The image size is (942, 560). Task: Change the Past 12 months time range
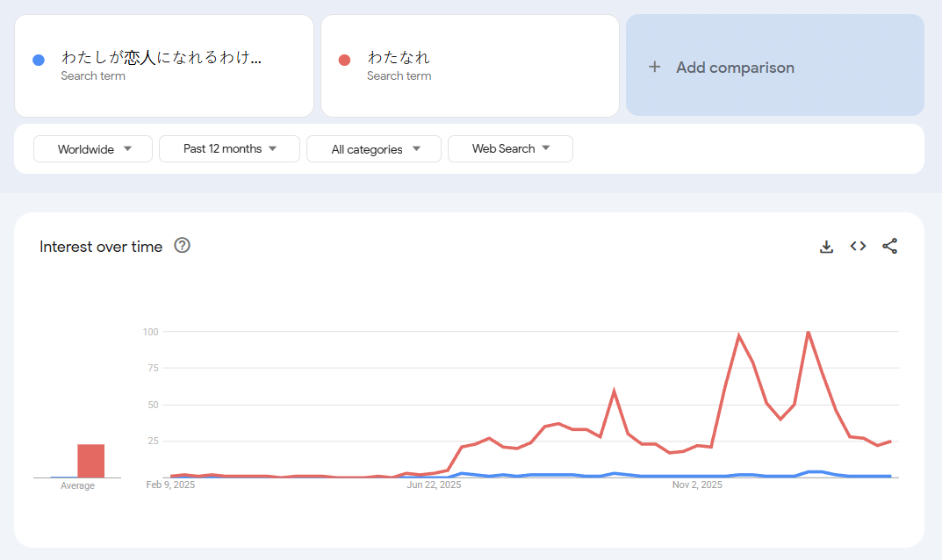[229, 148]
